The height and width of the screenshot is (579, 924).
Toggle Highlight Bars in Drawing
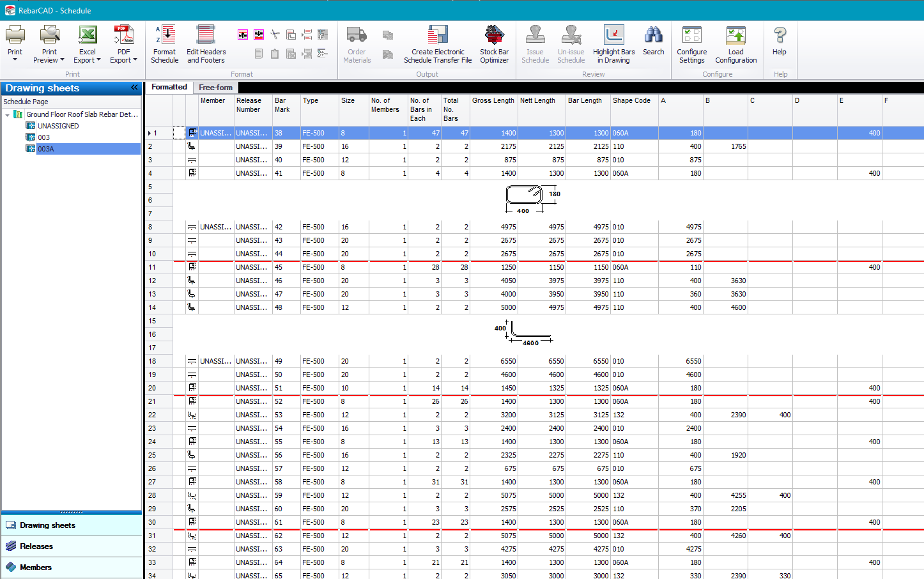tap(613, 36)
